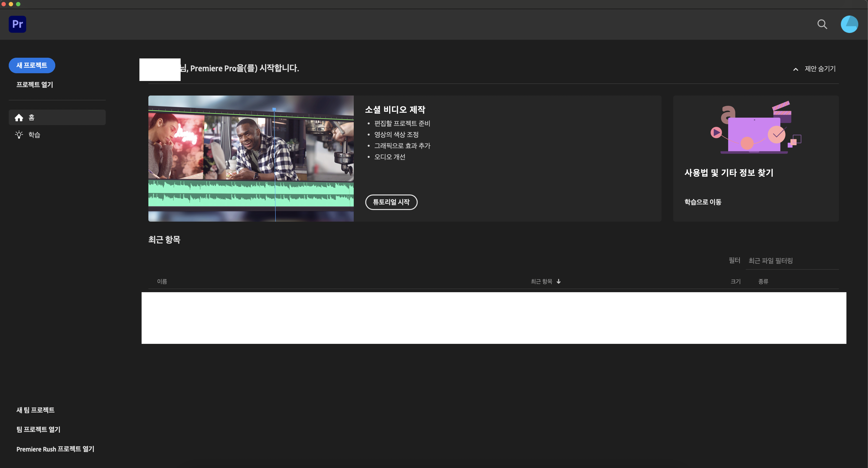Screen dimensions: 868x468
Task: Click the 사용법 및 기타 정보 찾기 heading
Action: tap(729, 173)
